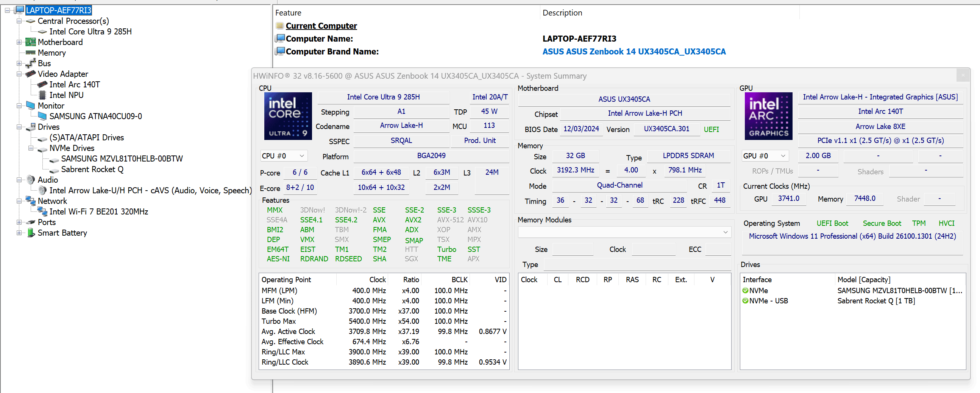Expand the Bus tree node
Viewport: 980px width, 393px height.
(19, 64)
